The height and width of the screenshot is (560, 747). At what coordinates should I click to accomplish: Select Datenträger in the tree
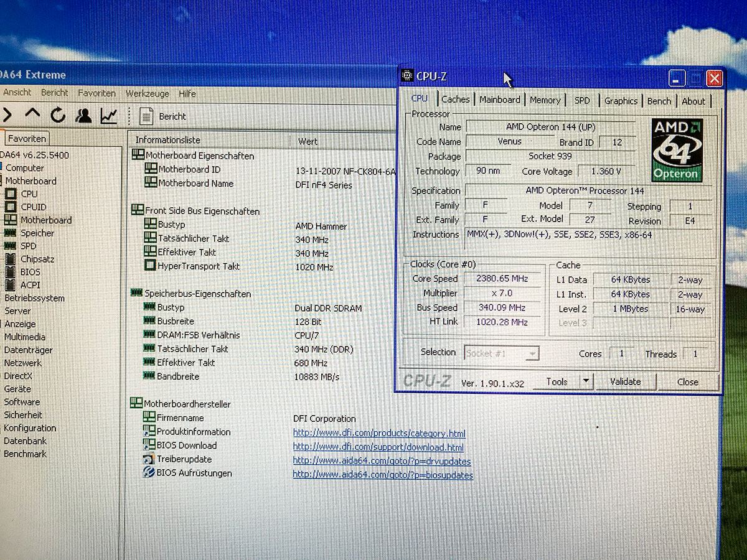[x=28, y=350]
